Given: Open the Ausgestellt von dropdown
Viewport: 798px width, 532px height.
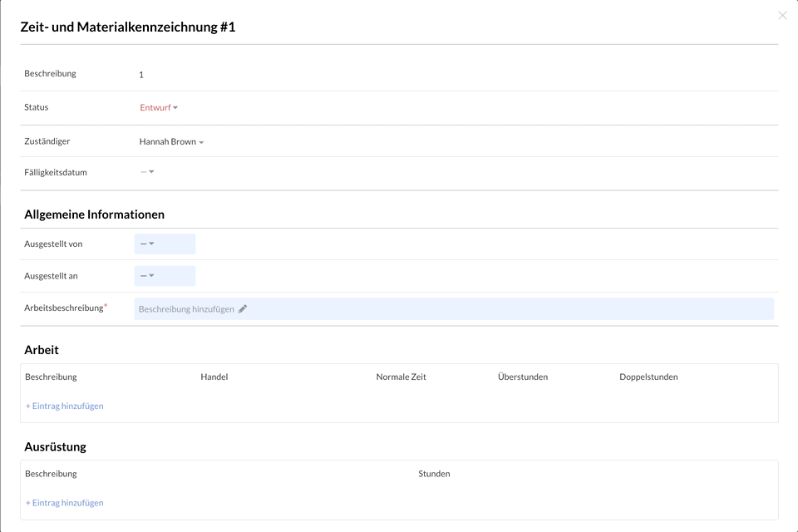Looking at the screenshot, I should click(x=164, y=244).
